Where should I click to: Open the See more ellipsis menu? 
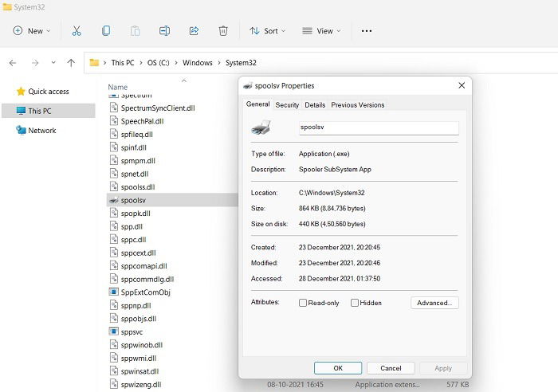pos(367,31)
